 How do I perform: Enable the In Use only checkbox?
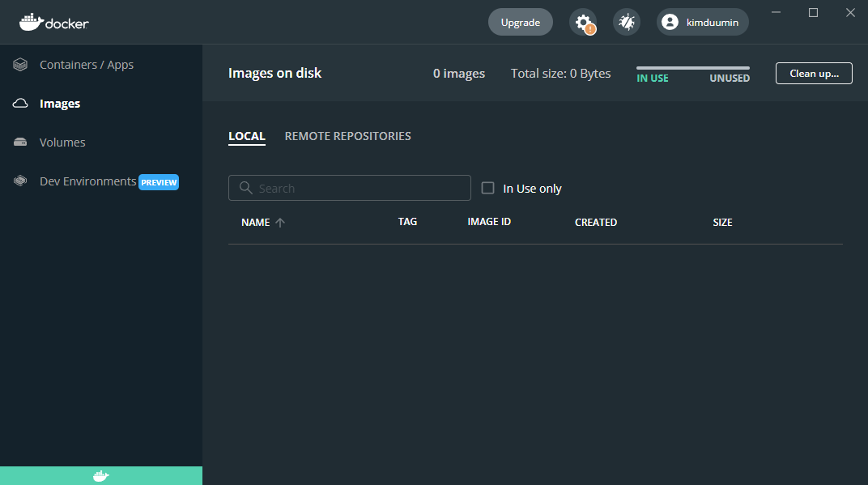click(487, 188)
